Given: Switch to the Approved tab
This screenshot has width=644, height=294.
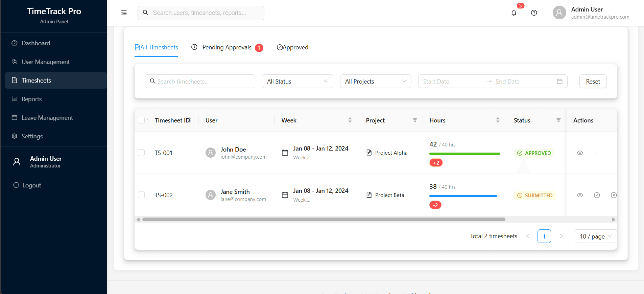Looking at the screenshot, I should [x=292, y=47].
